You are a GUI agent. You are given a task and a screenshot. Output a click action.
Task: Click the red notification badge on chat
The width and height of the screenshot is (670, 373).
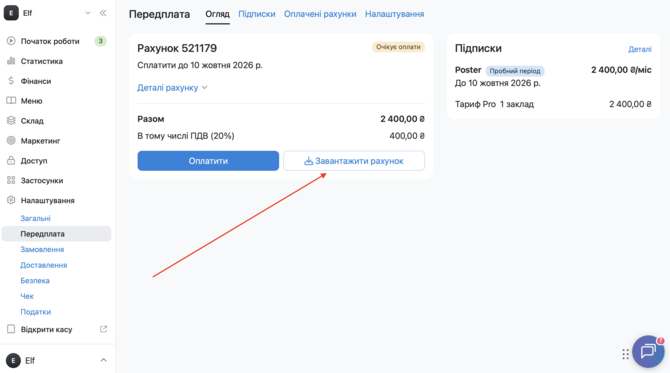click(x=661, y=341)
